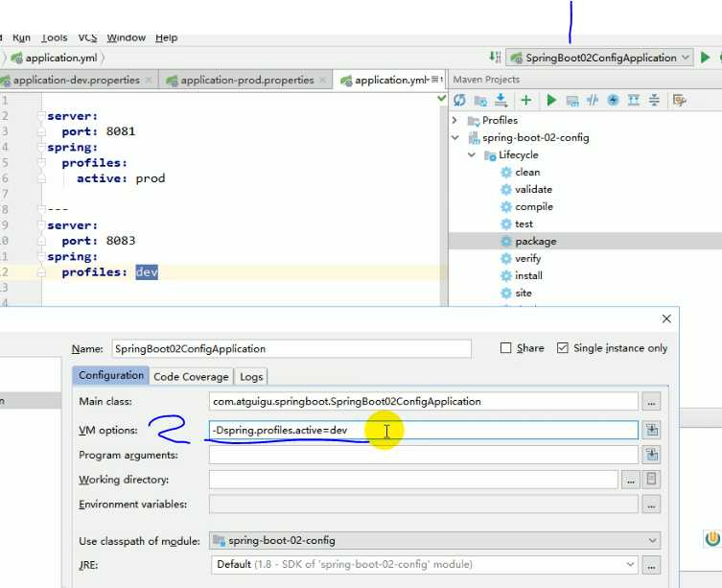Click the build project icon left of run configuration

(495, 58)
